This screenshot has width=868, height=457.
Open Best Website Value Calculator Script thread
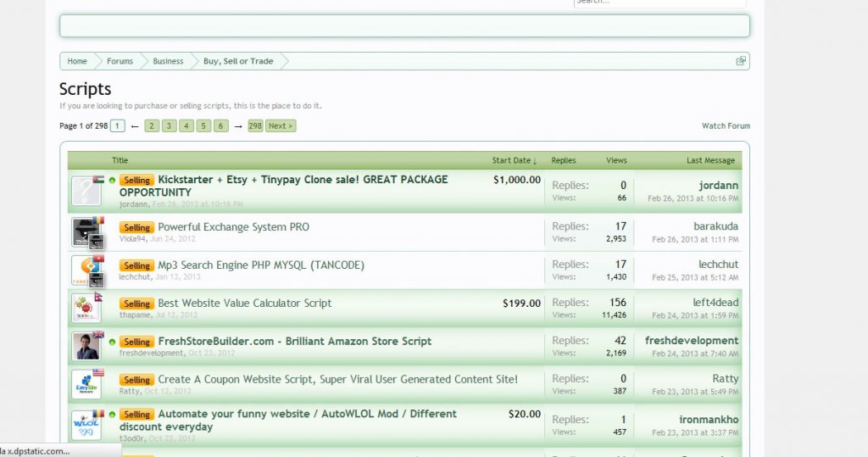244,303
